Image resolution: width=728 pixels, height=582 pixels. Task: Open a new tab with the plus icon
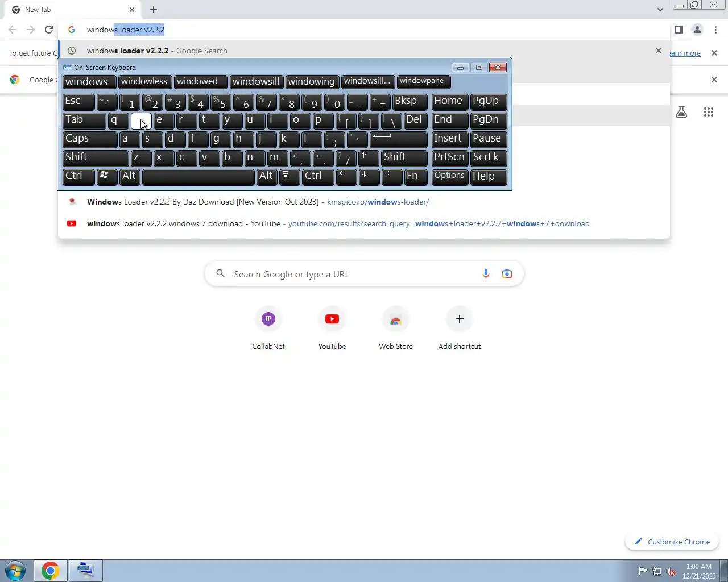[154, 10]
